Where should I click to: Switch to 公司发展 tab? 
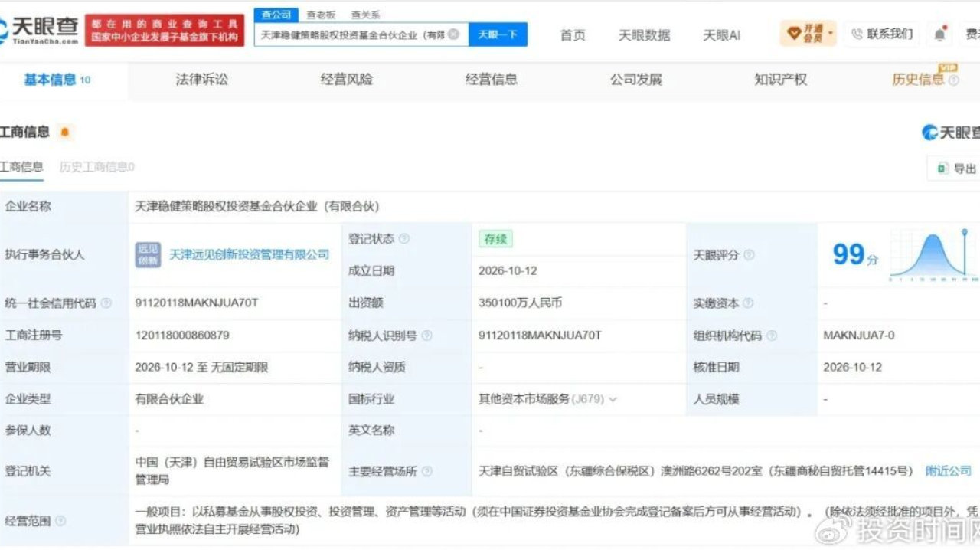tap(635, 79)
